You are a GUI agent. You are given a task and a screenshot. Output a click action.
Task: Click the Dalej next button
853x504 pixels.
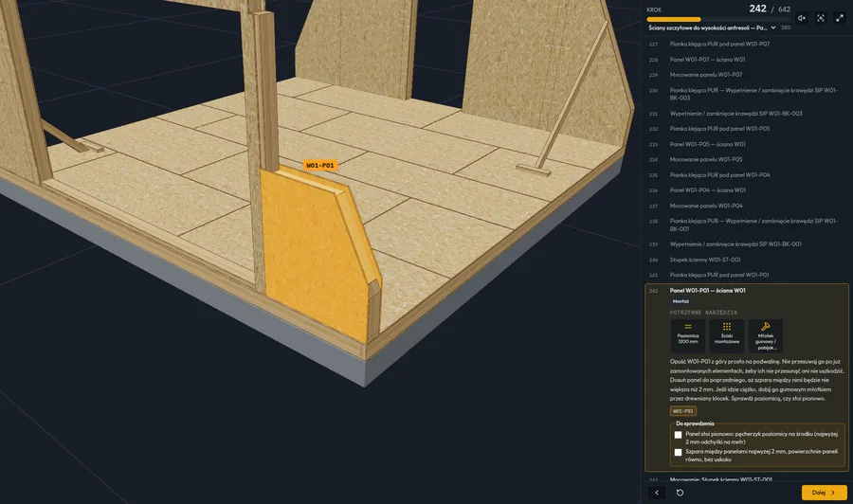tap(824, 493)
